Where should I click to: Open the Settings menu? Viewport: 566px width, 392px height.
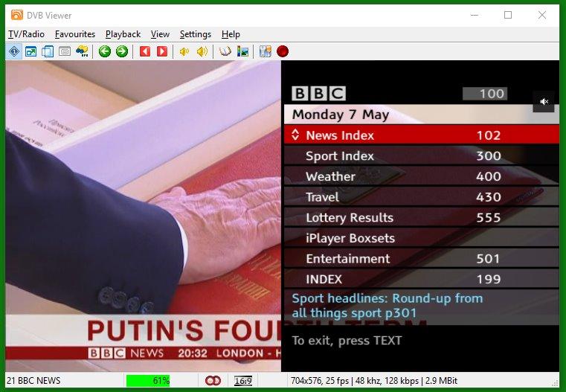196,34
